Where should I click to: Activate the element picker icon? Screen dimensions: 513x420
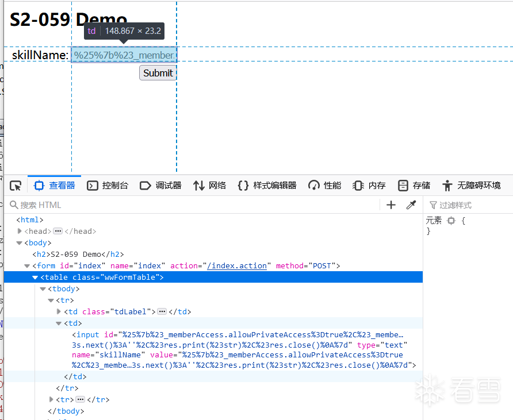pyautogui.click(x=16, y=186)
